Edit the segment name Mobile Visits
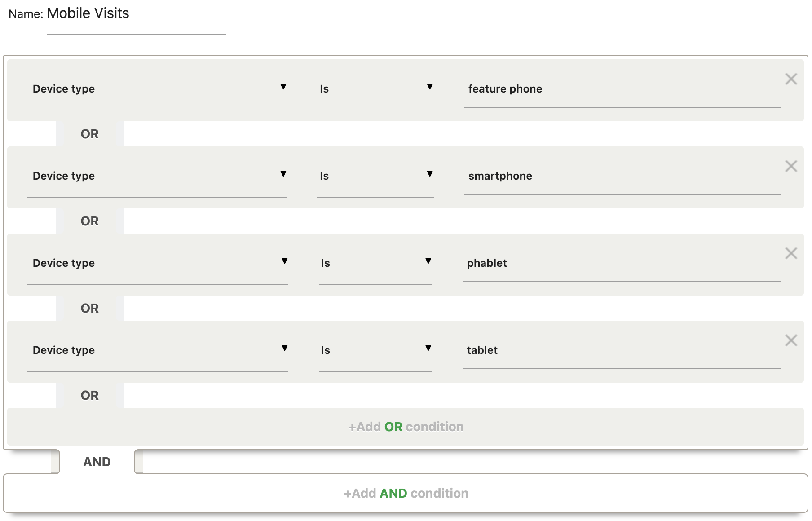This screenshot has height=521, width=812. tap(136, 14)
